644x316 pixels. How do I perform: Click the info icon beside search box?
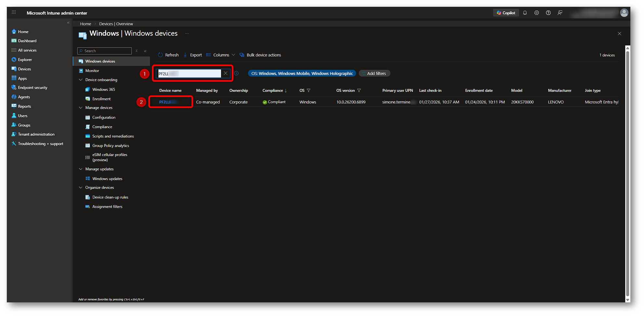pos(236,73)
